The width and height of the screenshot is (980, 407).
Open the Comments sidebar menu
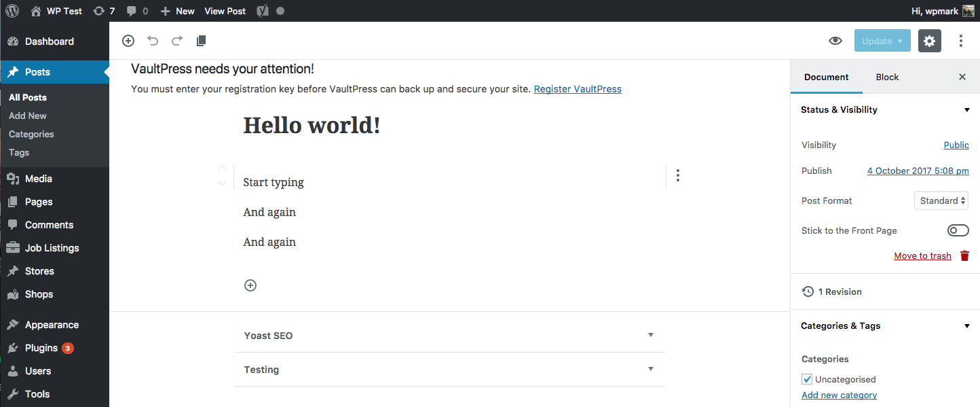point(54,225)
